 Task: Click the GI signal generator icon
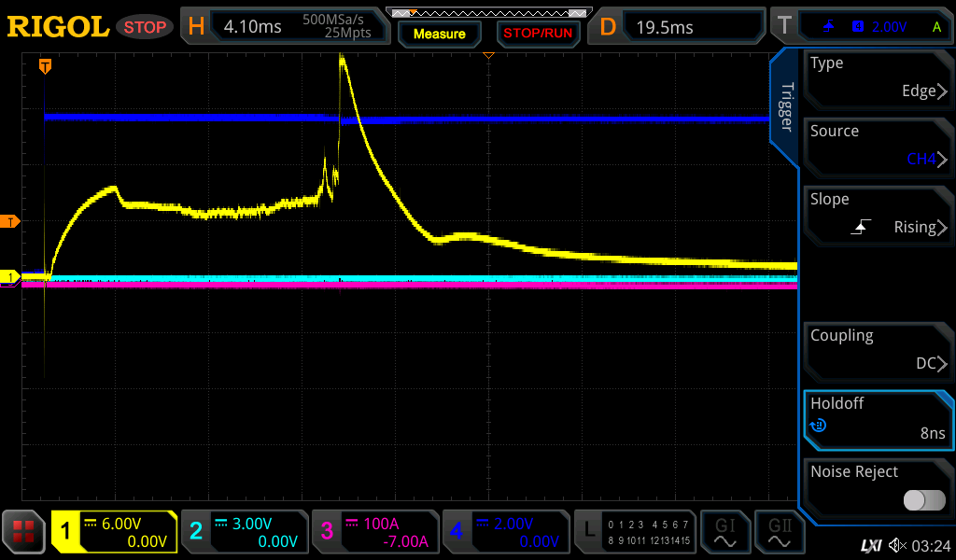(724, 533)
